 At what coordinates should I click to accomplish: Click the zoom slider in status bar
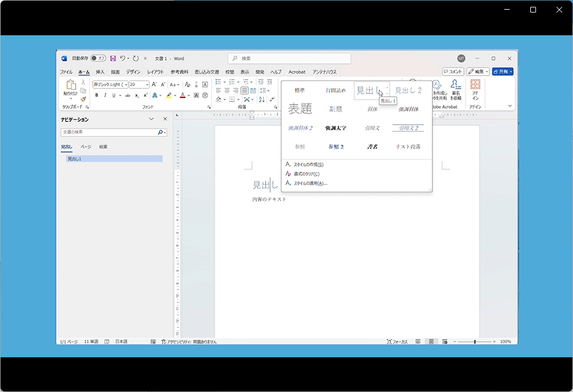475,341
